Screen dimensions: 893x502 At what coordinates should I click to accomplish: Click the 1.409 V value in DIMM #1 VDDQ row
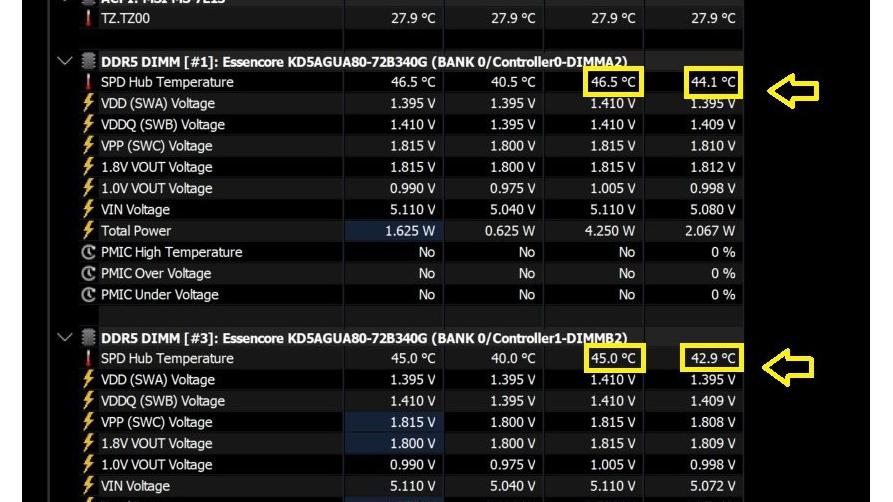(712, 124)
